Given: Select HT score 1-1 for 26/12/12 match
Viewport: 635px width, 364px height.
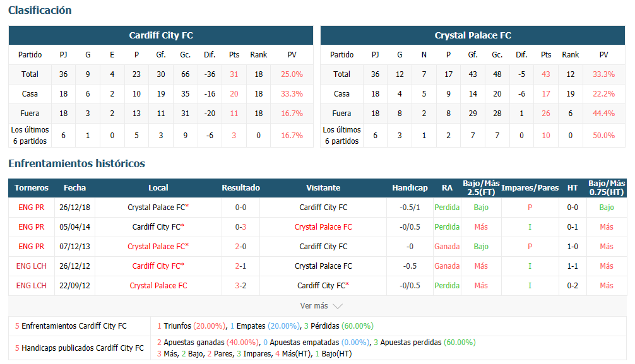Looking at the screenshot, I should coord(573,266).
